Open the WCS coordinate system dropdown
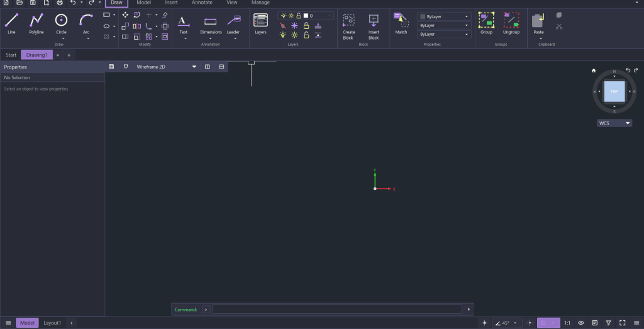The image size is (644, 329). [x=614, y=123]
